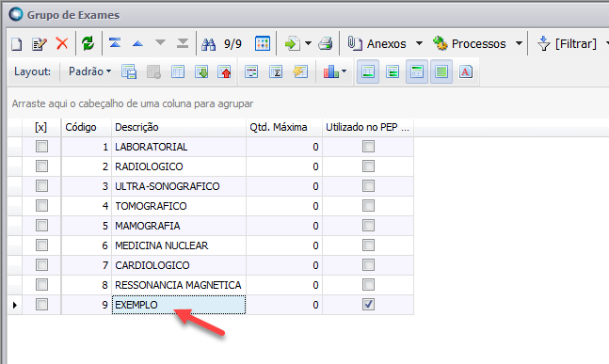The height and width of the screenshot is (364, 609).
Task: Click the solid green rows icon
Action: pyautogui.click(x=441, y=71)
